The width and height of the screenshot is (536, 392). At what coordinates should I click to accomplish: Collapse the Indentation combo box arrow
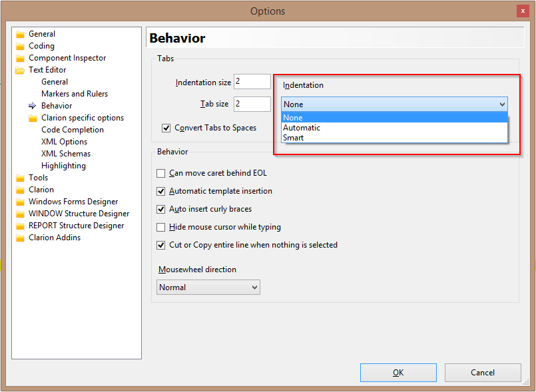click(x=502, y=104)
